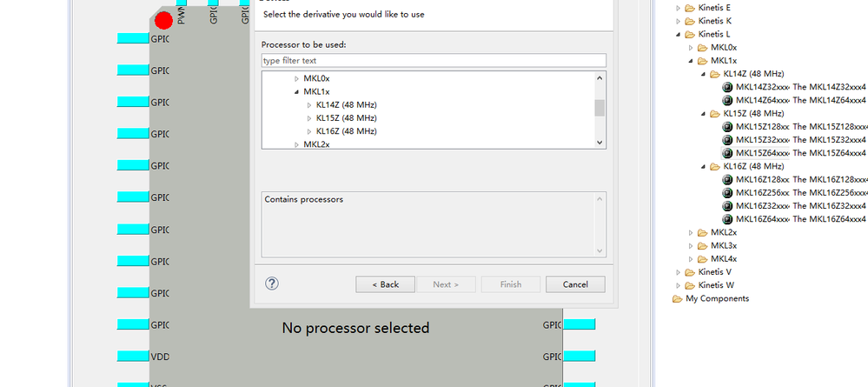The width and height of the screenshot is (868, 387).
Task: Collapse the MKL1x node in dialog
Action: (296, 91)
